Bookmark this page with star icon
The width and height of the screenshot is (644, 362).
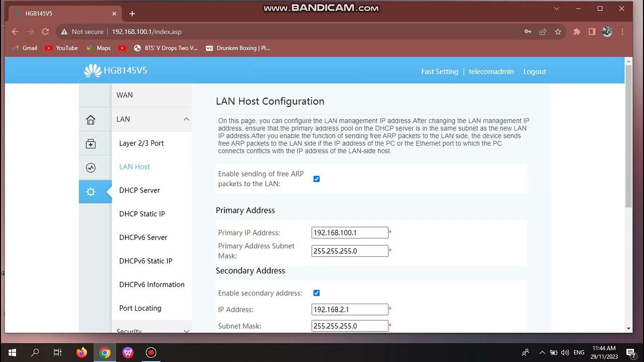pos(558,32)
